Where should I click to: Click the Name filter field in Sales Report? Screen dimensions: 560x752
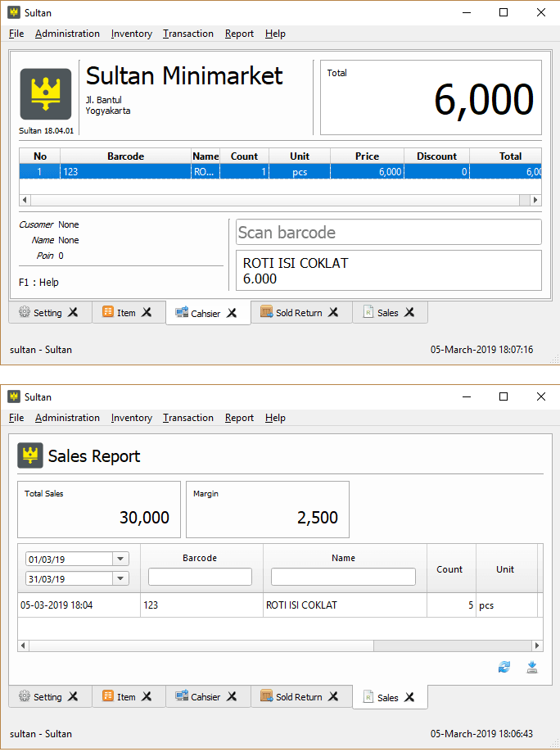(x=343, y=577)
